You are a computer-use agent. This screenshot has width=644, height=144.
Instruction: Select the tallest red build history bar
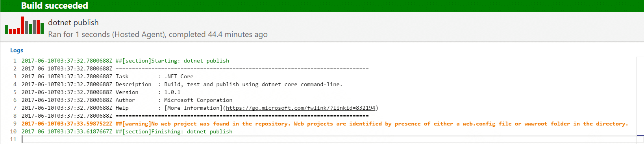[x=22, y=25]
